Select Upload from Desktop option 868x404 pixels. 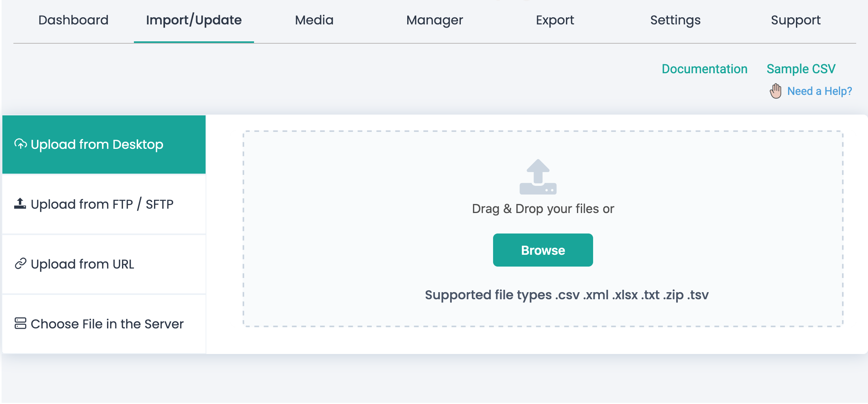click(104, 145)
